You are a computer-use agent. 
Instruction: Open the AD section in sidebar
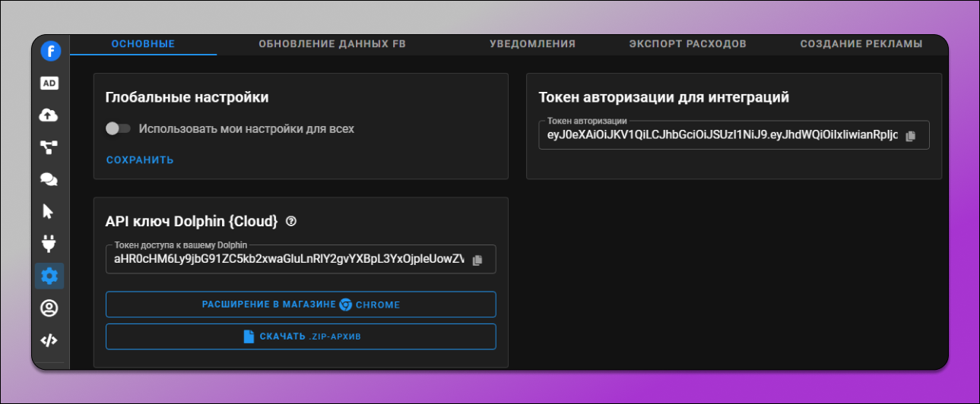(49, 84)
